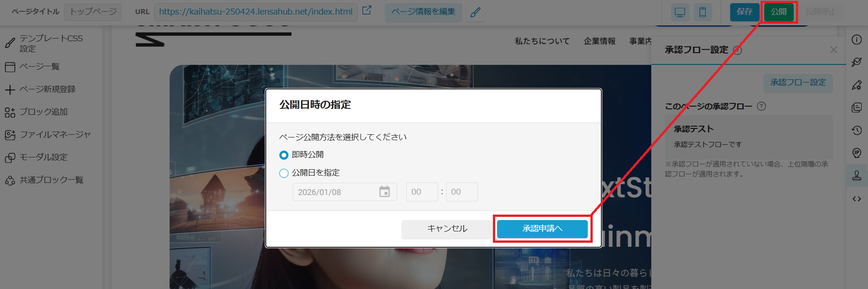Click the キャンセル button
The image size is (868, 289).
[x=447, y=229]
